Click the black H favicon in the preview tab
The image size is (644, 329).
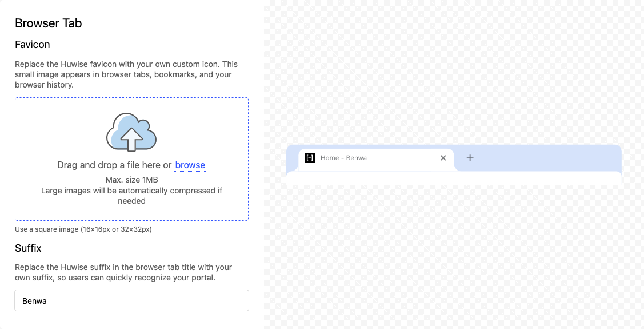pyautogui.click(x=310, y=158)
